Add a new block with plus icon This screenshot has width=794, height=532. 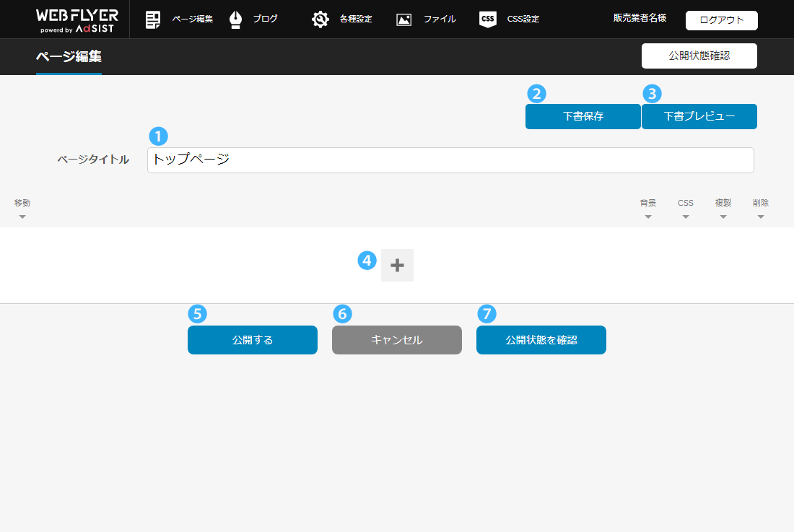click(x=397, y=266)
